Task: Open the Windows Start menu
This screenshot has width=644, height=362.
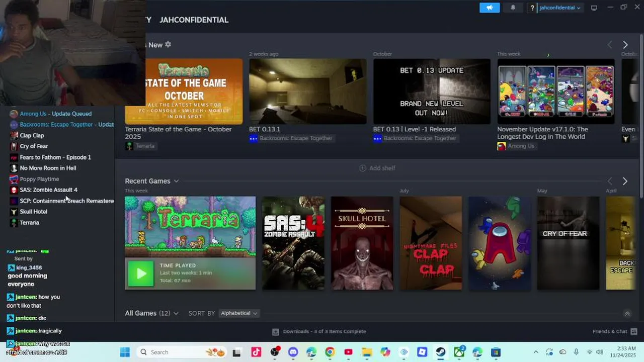Action: (125, 352)
